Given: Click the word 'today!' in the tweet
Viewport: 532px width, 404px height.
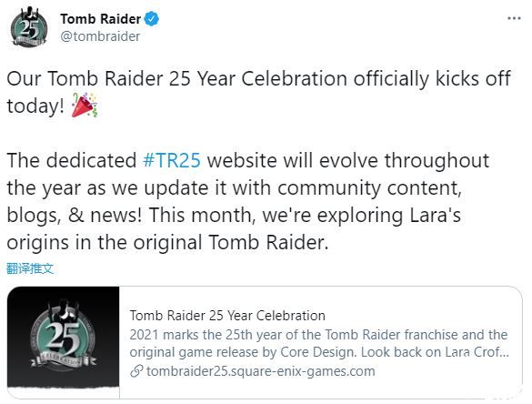Looking at the screenshot, I should coord(35,106).
